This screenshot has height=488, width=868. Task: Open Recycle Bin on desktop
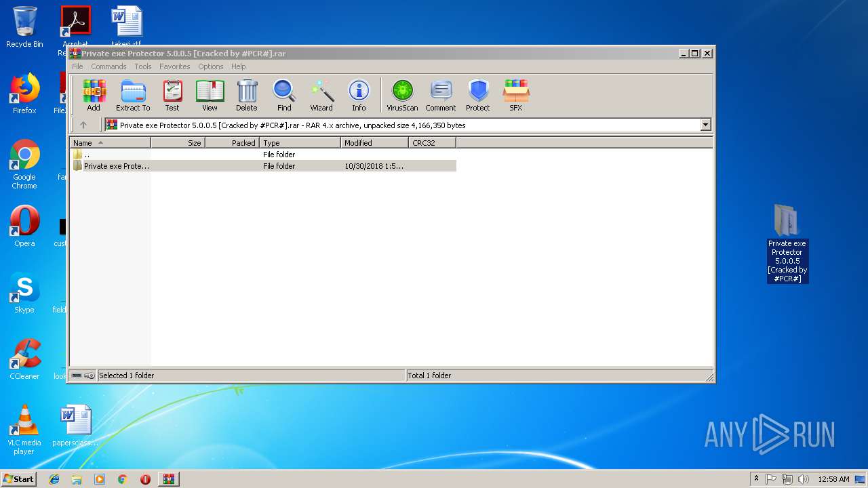click(24, 27)
